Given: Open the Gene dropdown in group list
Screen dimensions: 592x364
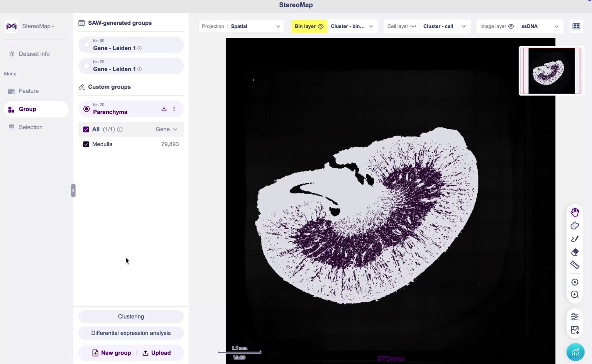Looking at the screenshot, I should (166, 129).
